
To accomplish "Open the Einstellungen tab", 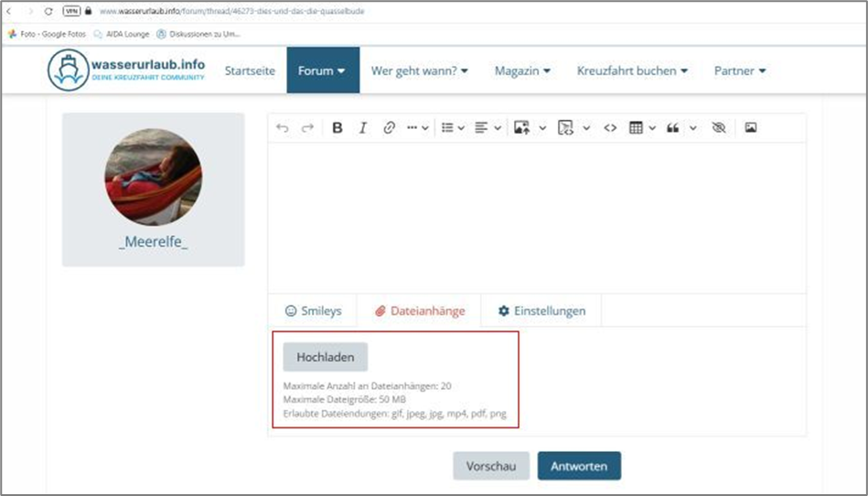I will click(541, 311).
